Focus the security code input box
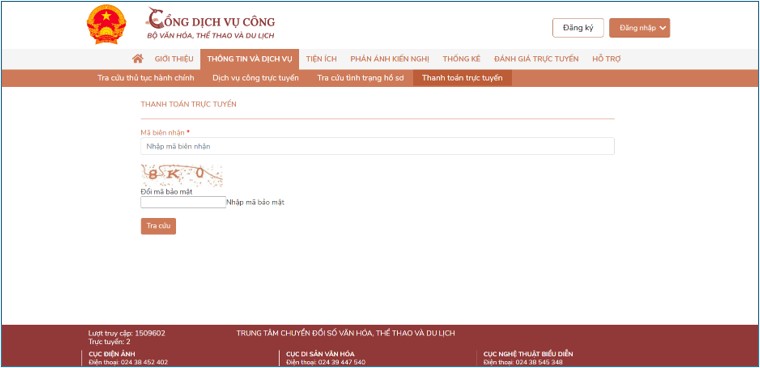The image size is (760, 368). [x=183, y=202]
